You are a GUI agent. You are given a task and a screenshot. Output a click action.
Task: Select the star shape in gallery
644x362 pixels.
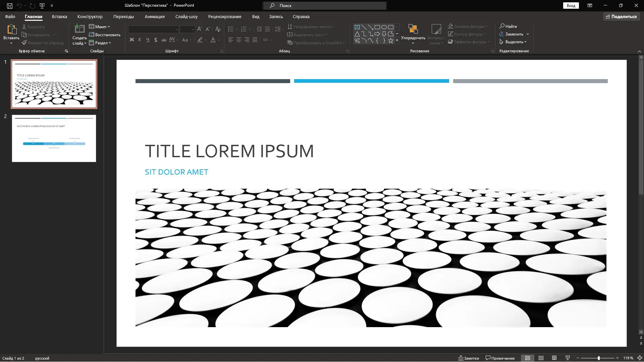point(391,41)
